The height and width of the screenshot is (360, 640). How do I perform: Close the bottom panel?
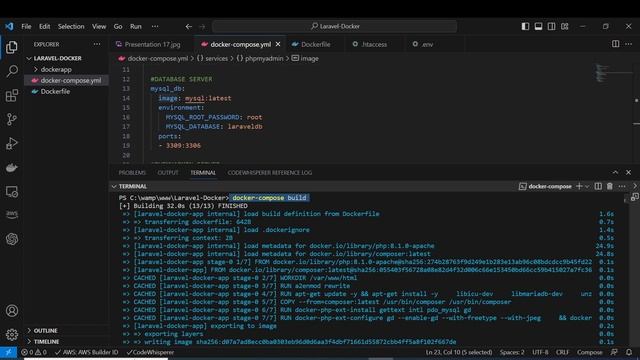coord(629,173)
